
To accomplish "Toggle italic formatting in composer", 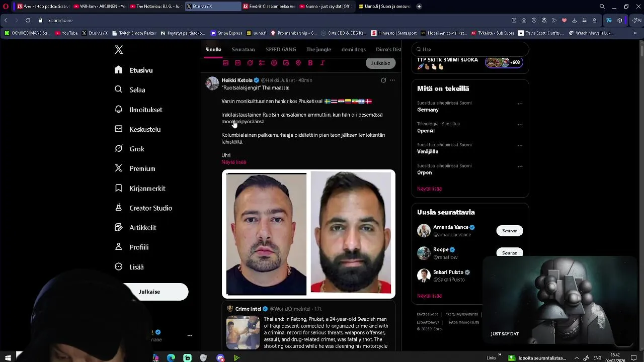I will [x=323, y=63].
